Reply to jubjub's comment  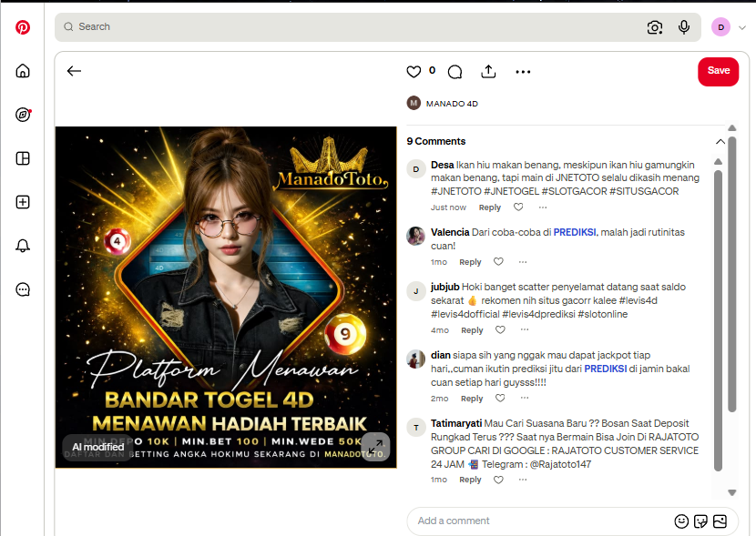point(472,330)
